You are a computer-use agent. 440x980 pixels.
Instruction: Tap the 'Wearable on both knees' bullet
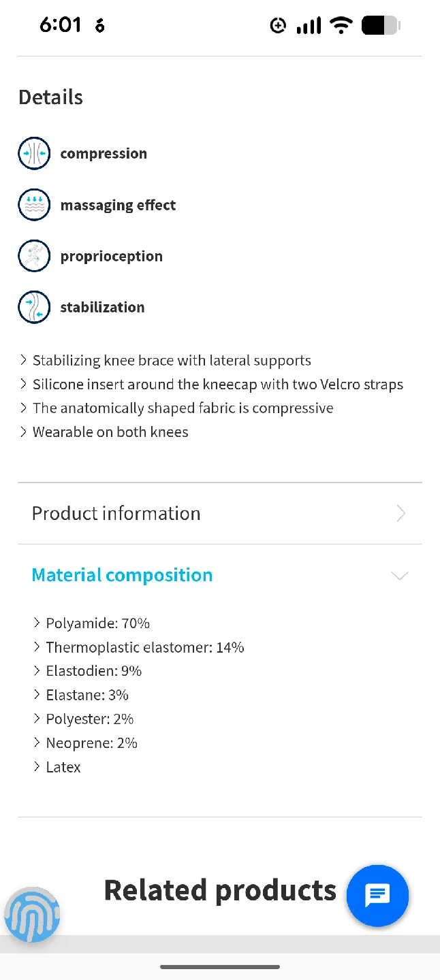(110, 432)
